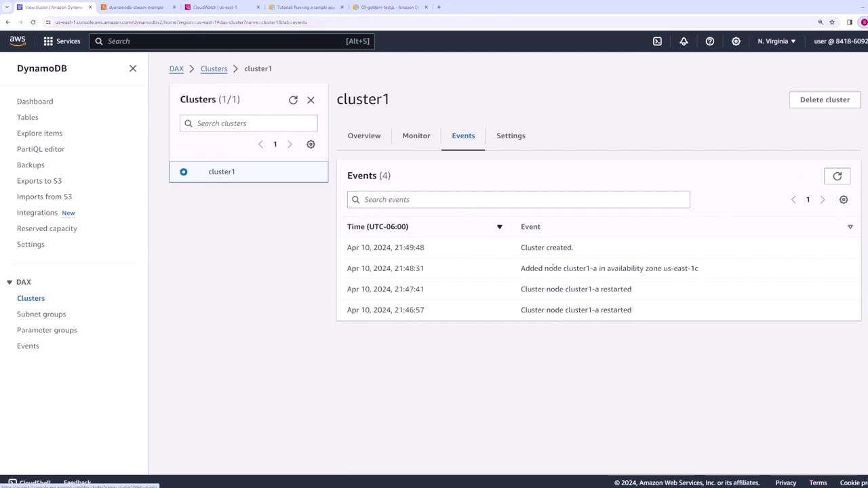This screenshot has width=868, height=488.
Task: Open the Services grid menu
Action: click(x=62, y=41)
